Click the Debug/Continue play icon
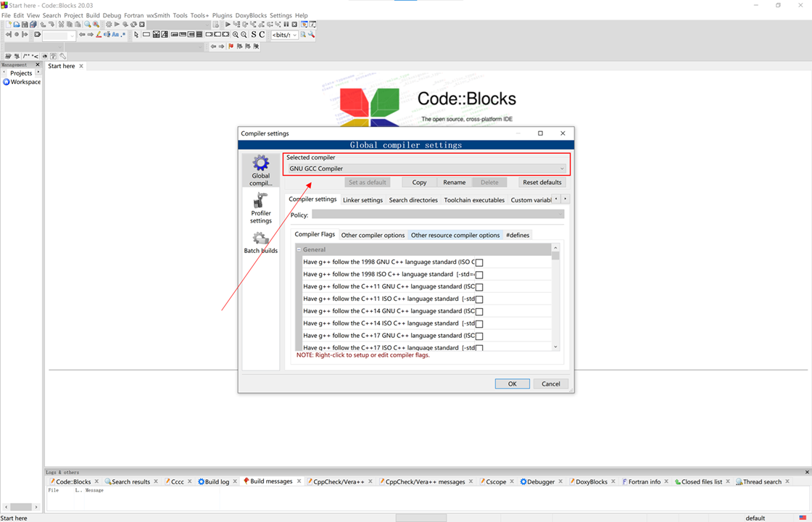 [x=228, y=25]
